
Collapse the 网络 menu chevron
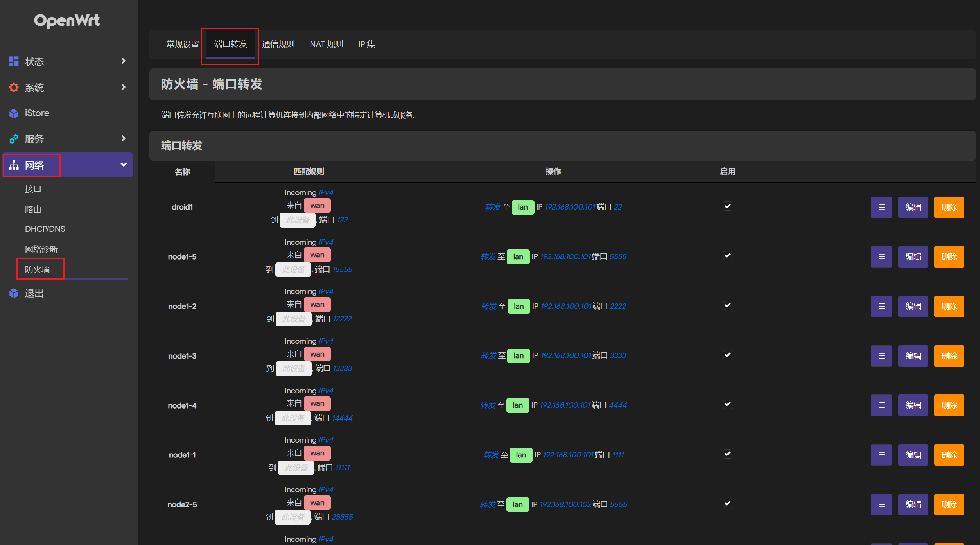coord(124,165)
